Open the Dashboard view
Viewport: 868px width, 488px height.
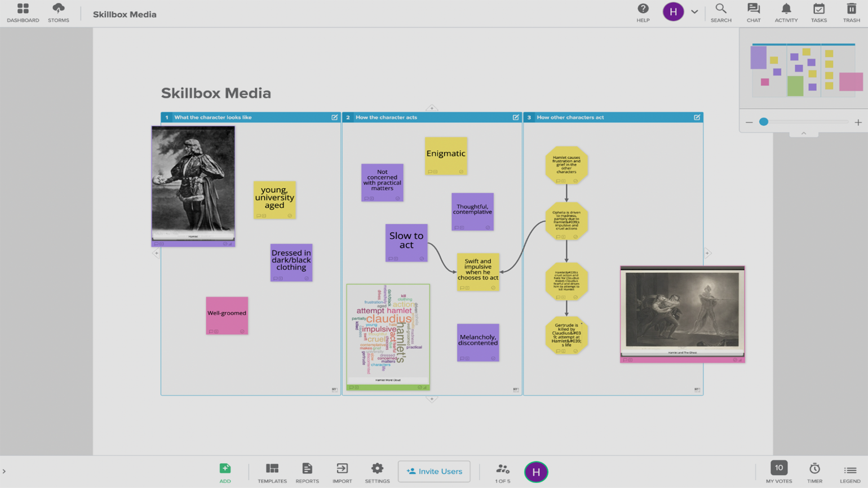coord(23,13)
